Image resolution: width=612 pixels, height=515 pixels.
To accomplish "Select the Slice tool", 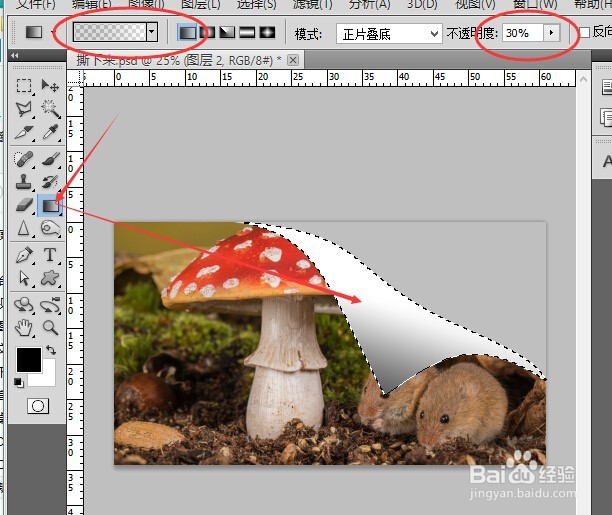I will pyautogui.click(x=24, y=133).
